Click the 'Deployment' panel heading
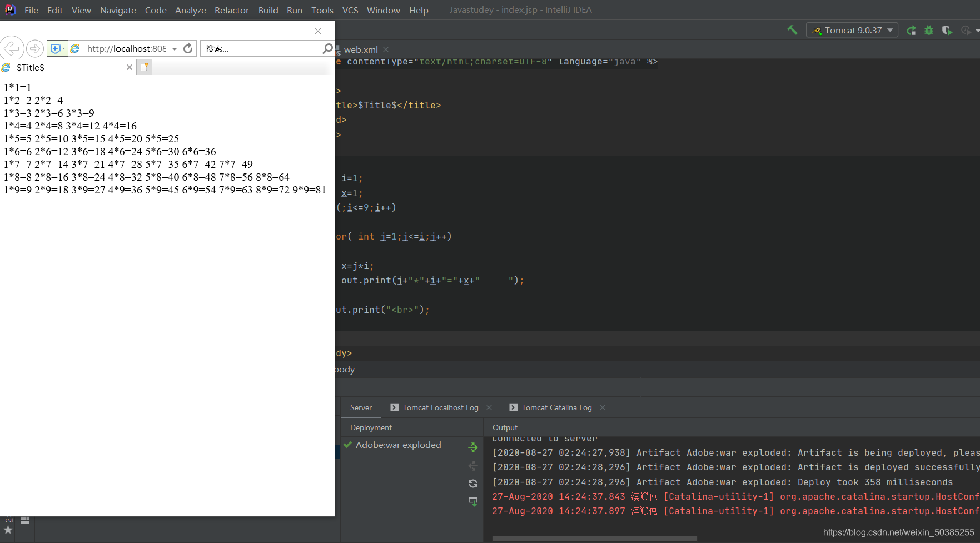The image size is (980, 543). [x=371, y=427]
